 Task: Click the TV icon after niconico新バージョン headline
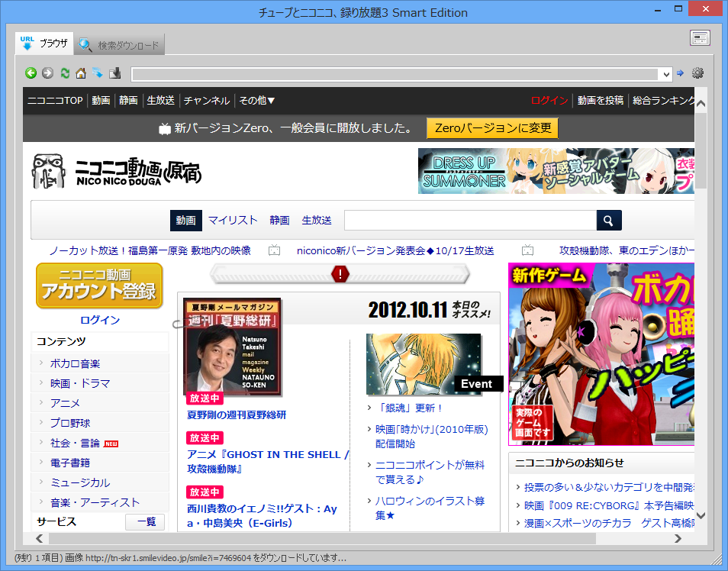pyautogui.click(x=527, y=250)
